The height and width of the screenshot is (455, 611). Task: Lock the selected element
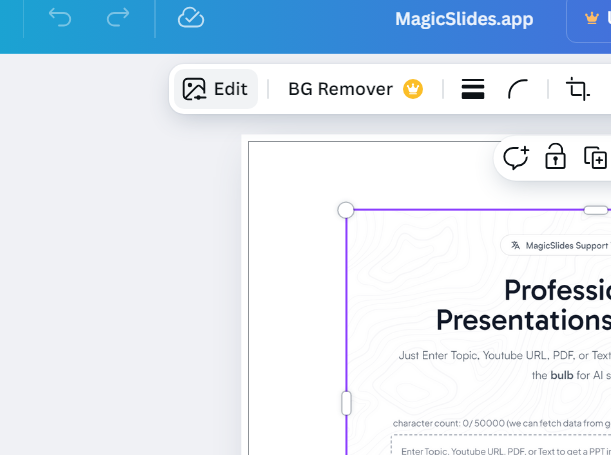pyautogui.click(x=555, y=156)
